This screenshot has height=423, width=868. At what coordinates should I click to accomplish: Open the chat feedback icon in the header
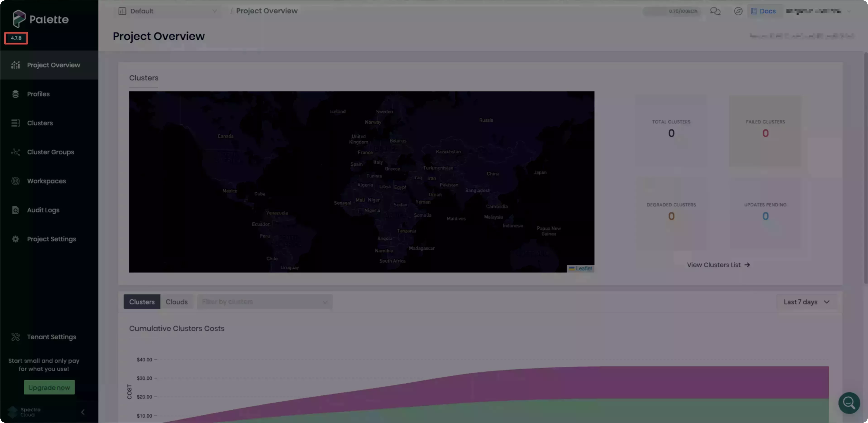click(716, 11)
